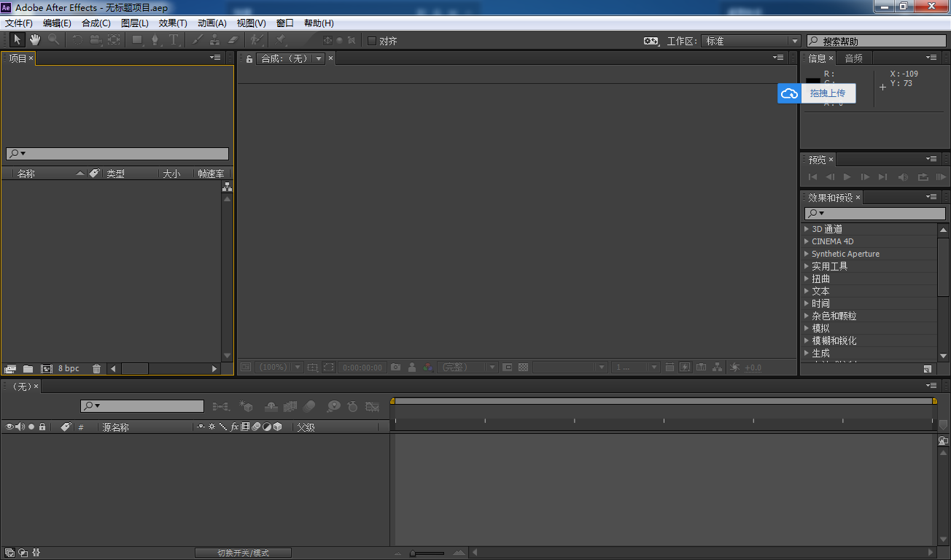The image size is (951, 560).
Task: Expand the CINEMA 4D effects category
Action: pos(807,241)
